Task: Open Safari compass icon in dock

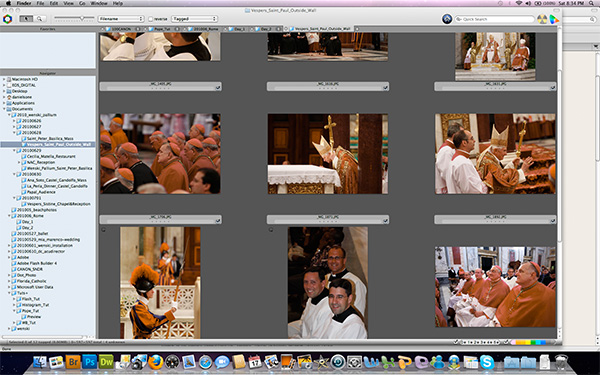Action: [205, 362]
